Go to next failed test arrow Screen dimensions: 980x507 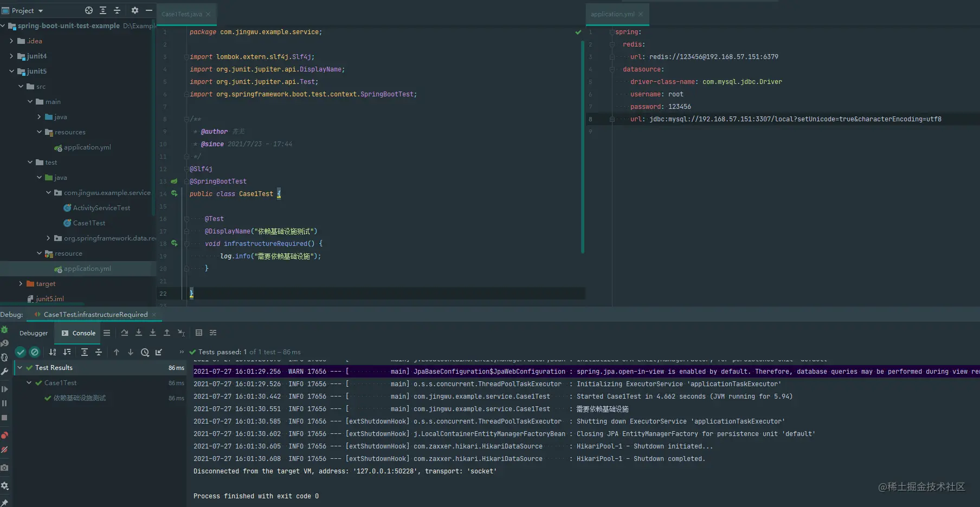(x=131, y=352)
